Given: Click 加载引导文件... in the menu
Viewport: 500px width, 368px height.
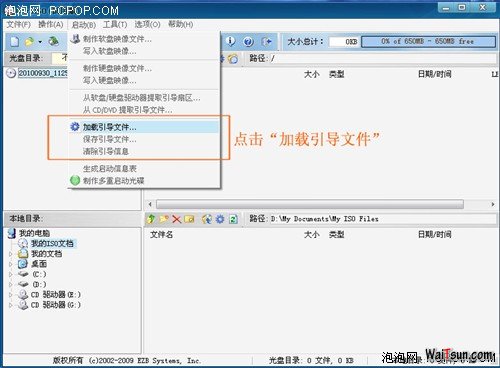Looking at the screenshot, I should coord(144,127).
